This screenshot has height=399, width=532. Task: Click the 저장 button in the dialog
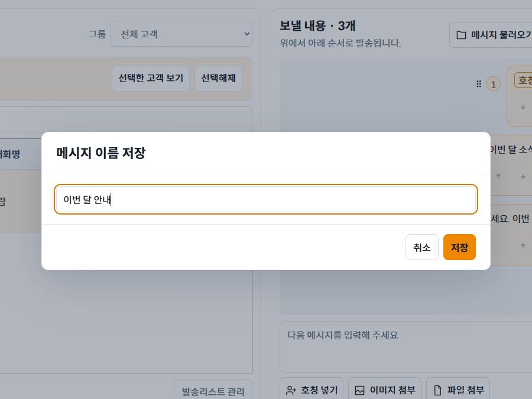[459, 247]
